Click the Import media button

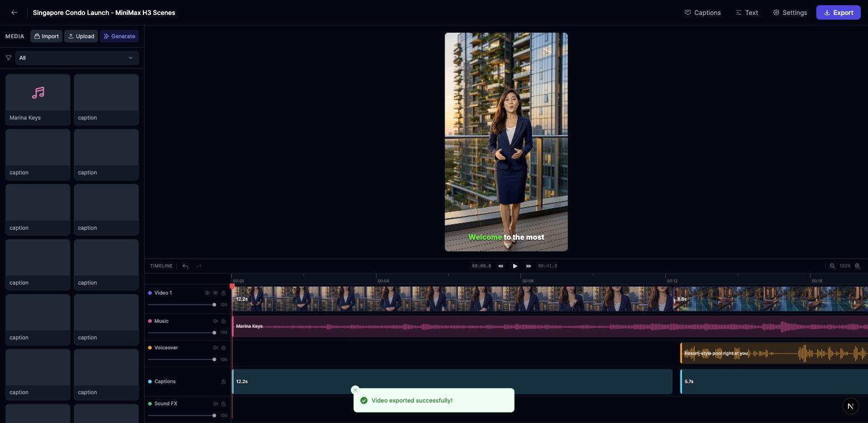(x=46, y=36)
